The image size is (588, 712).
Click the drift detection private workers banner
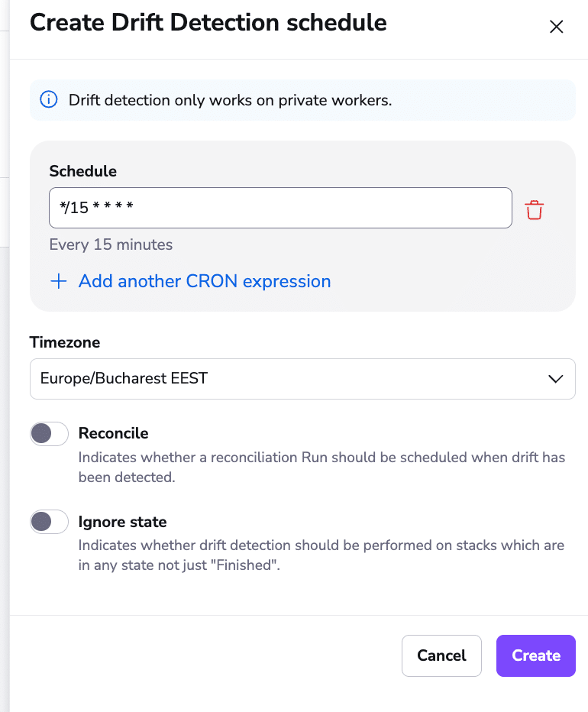(302, 99)
